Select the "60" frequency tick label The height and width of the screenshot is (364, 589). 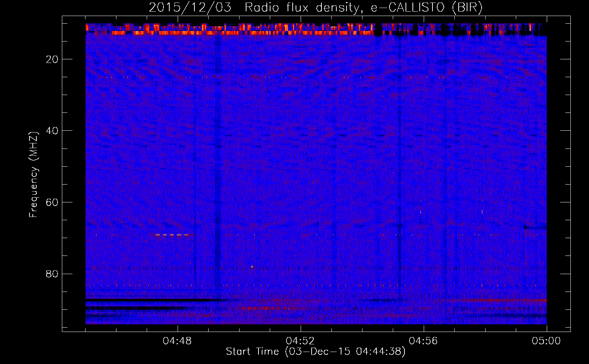[52, 202]
